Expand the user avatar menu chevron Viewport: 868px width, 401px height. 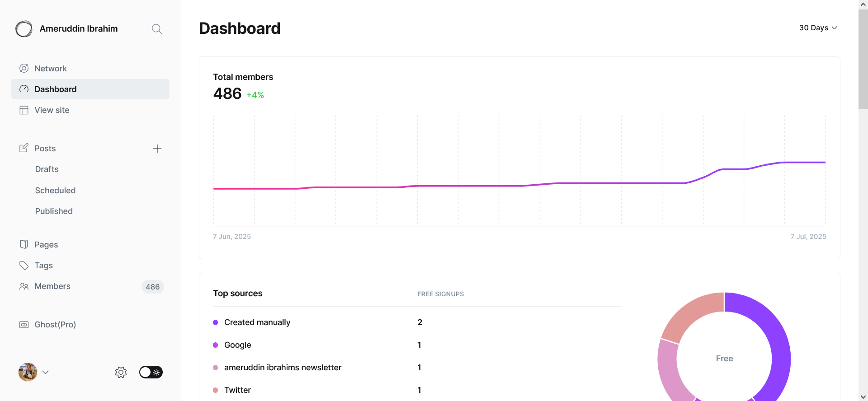[46, 372]
